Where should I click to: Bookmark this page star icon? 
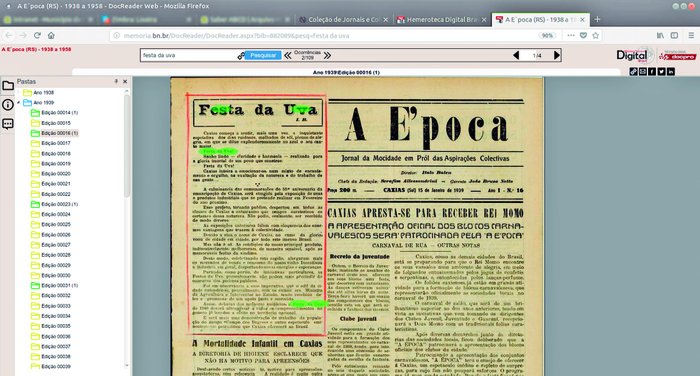click(x=595, y=35)
